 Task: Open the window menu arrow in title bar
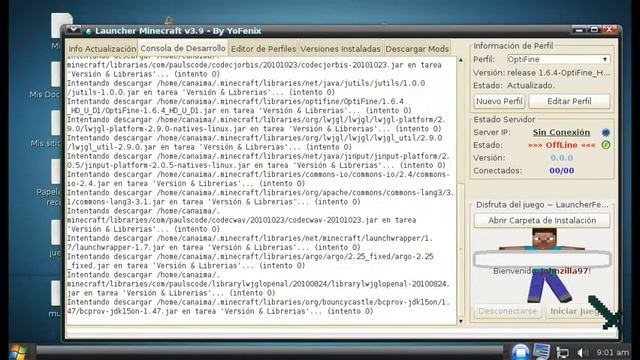click(x=73, y=30)
